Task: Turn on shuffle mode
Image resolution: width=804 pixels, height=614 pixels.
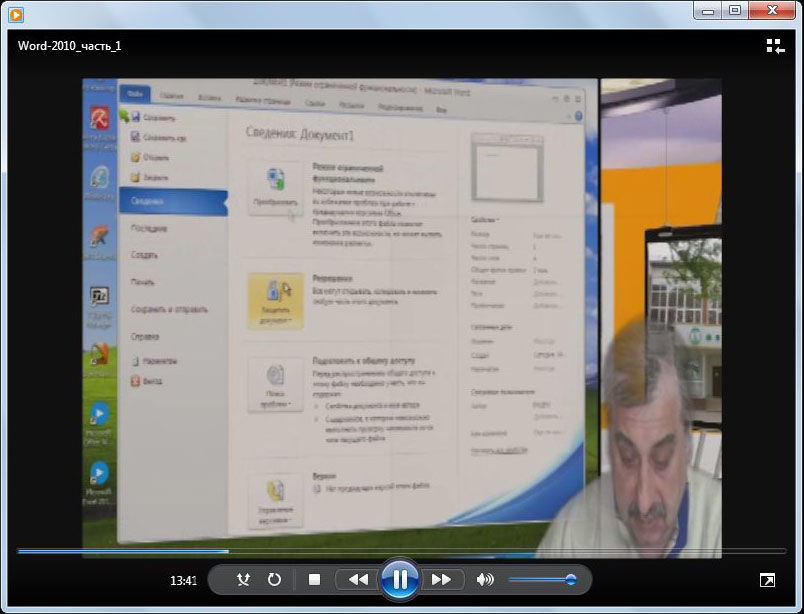Action: tap(243, 580)
